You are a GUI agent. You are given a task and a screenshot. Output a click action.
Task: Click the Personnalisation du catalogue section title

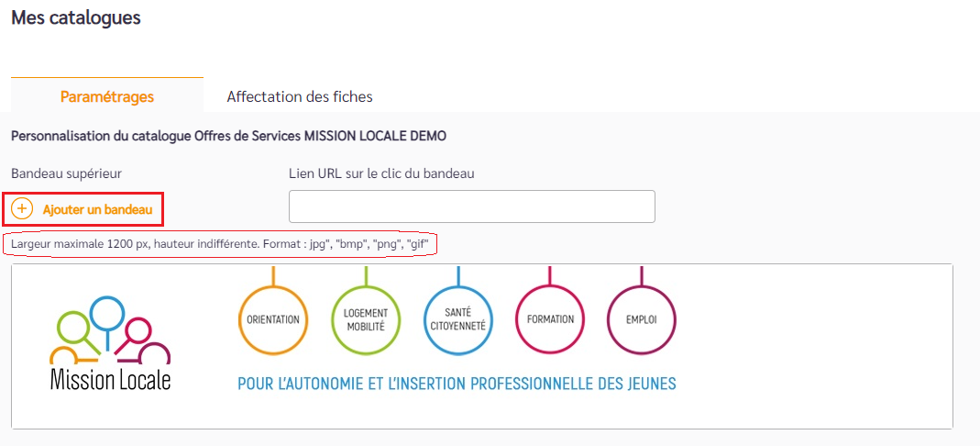click(229, 137)
